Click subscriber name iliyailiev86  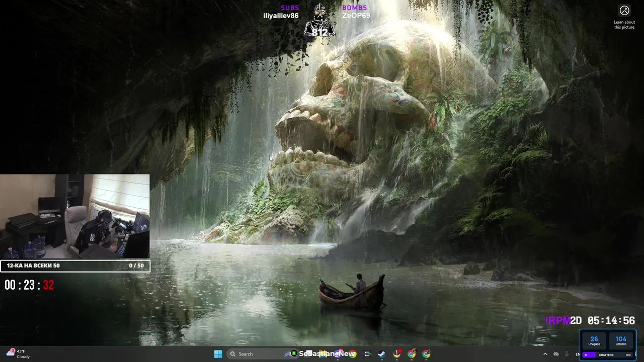pos(281,16)
